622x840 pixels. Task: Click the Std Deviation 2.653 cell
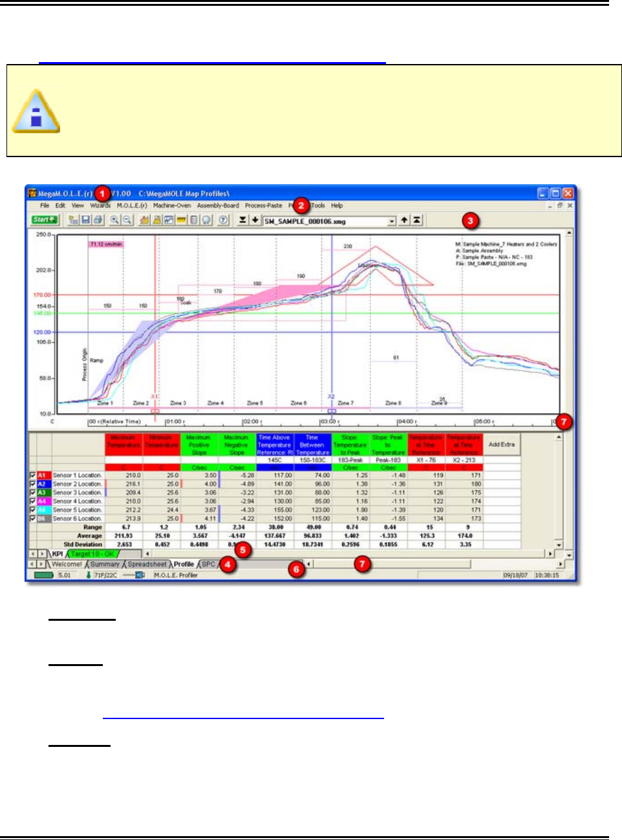[x=123, y=544]
